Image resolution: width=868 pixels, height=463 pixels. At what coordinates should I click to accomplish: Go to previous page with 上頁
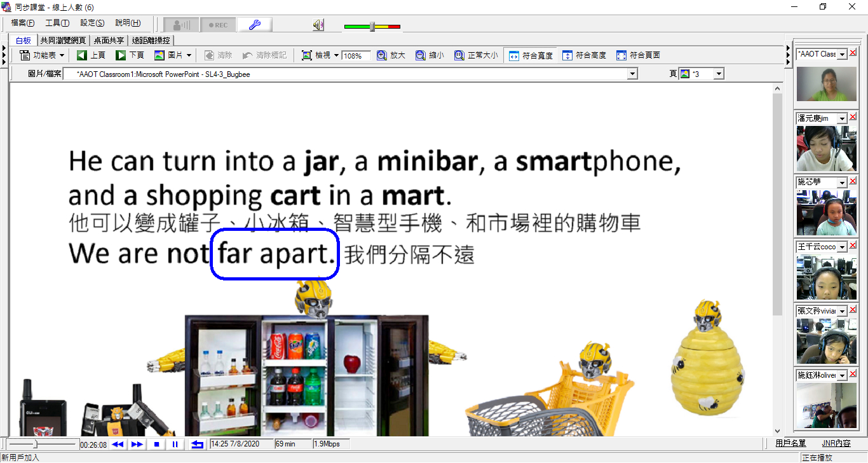pos(91,55)
